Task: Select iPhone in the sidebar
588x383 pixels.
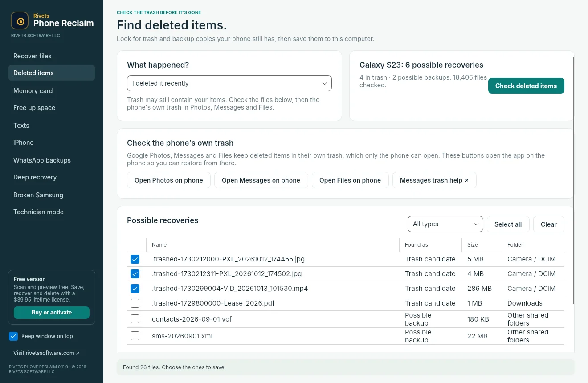Action: point(52,143)
